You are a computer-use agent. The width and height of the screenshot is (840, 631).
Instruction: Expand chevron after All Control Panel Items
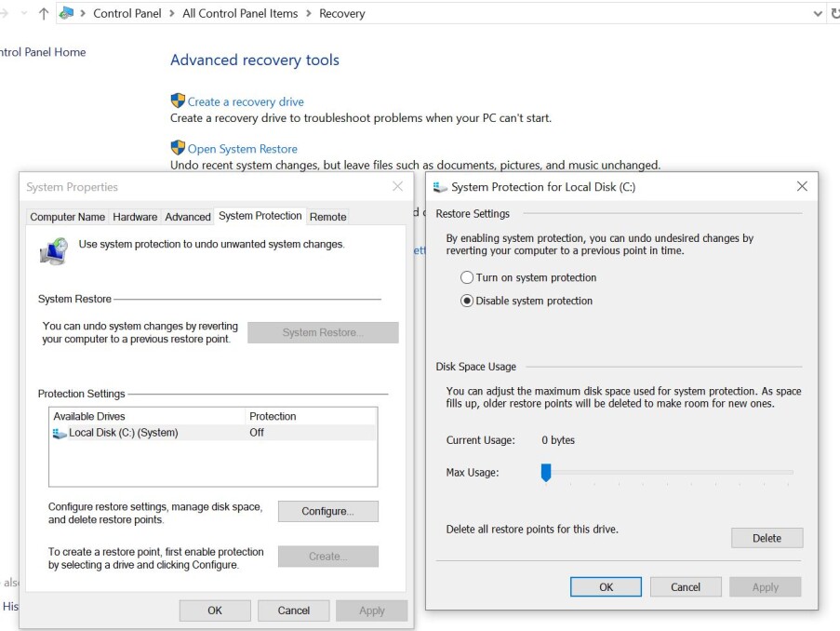(309, 13)
